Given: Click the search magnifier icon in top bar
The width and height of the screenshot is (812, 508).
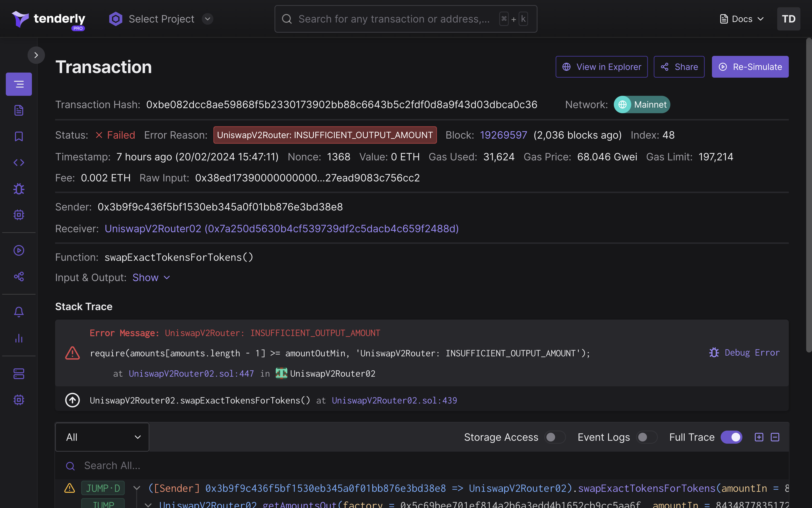Looking at the screenshot, I should tap(287, 19).
